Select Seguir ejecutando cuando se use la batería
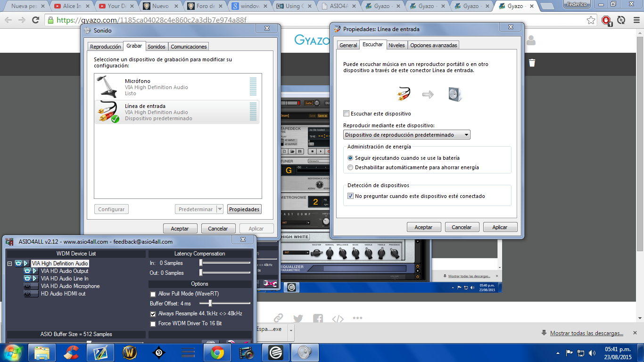Viewport: 644px width, 362px height. (350, 158)
